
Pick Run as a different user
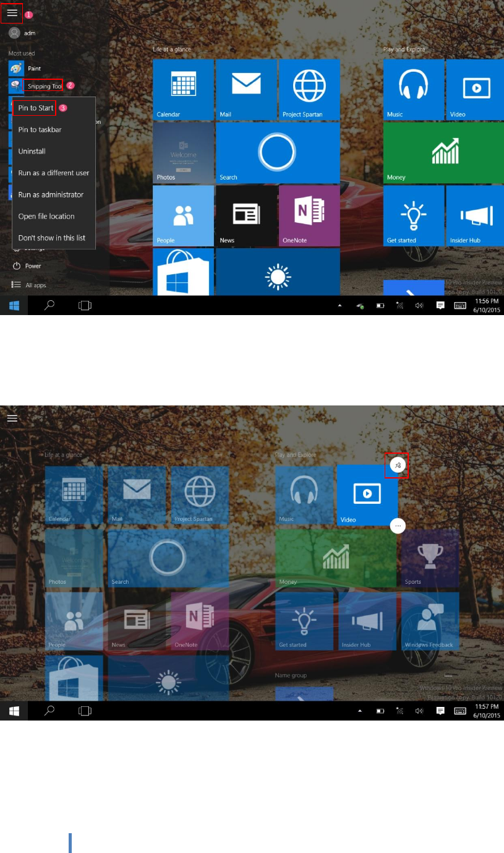[x=54, y=173]
